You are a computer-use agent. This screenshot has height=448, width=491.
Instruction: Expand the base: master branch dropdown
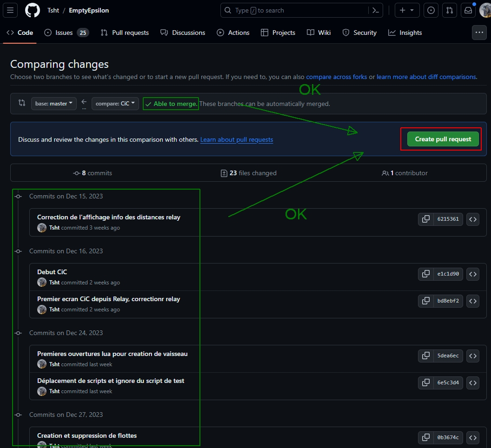coord(54,104)
